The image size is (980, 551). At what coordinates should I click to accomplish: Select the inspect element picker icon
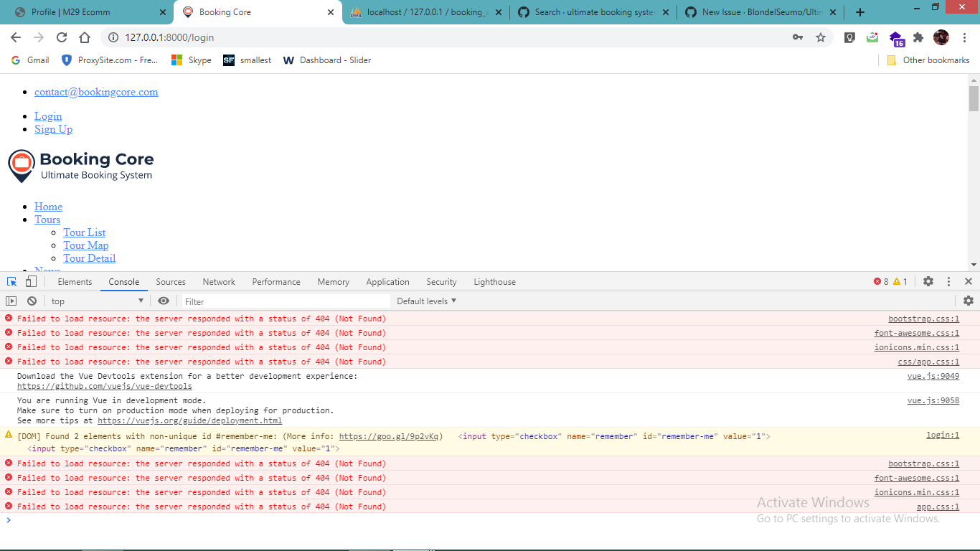click(x=12, y=282)
